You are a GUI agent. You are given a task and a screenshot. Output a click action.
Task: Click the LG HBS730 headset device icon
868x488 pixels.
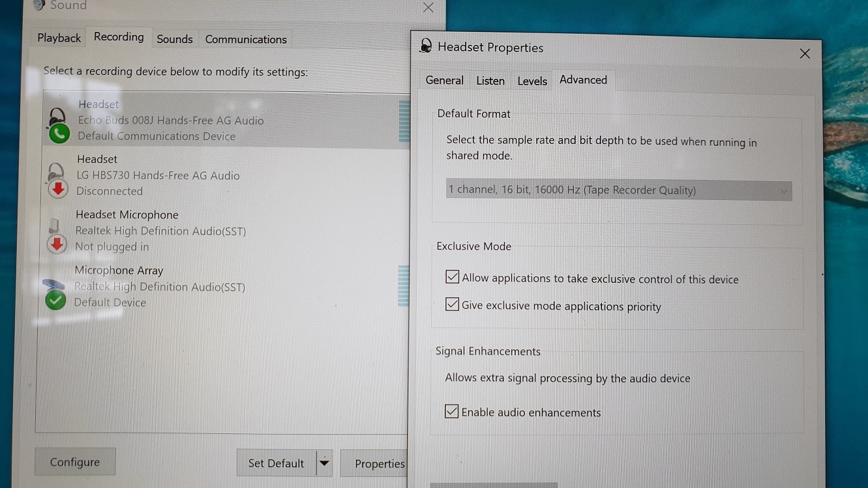[57, 180]
